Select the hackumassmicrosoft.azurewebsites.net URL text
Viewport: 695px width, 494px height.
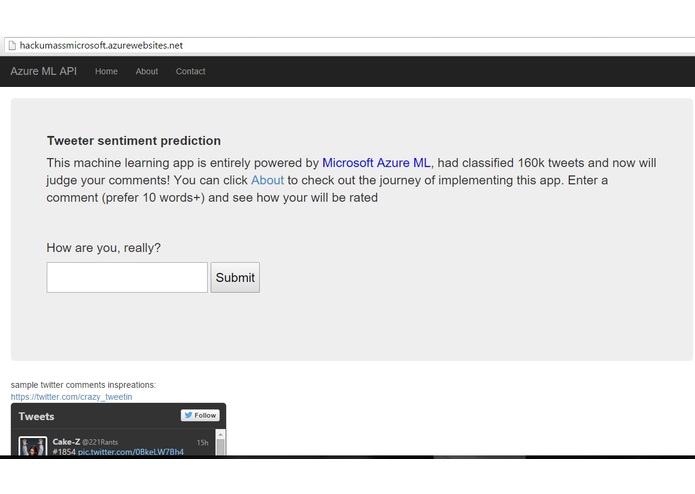click(x=101, y=45)
